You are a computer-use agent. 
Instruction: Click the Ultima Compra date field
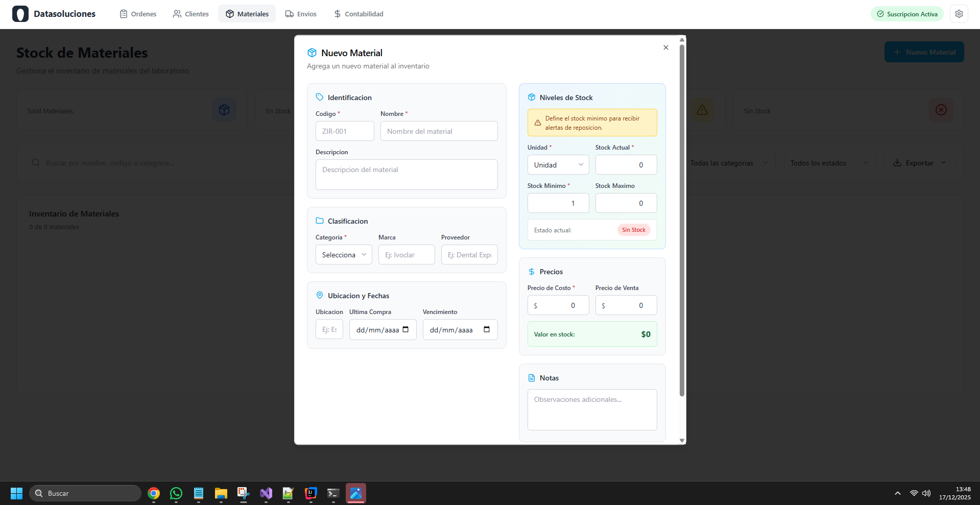(x=383, y=329)
